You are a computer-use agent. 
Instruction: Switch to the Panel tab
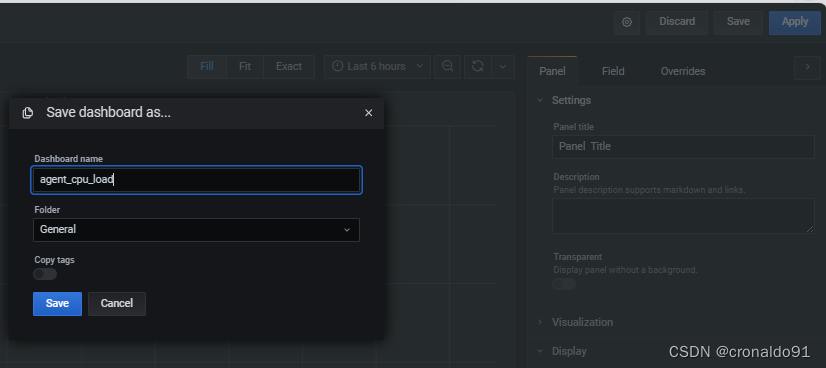pyautogui.click(x=552, y=71)
